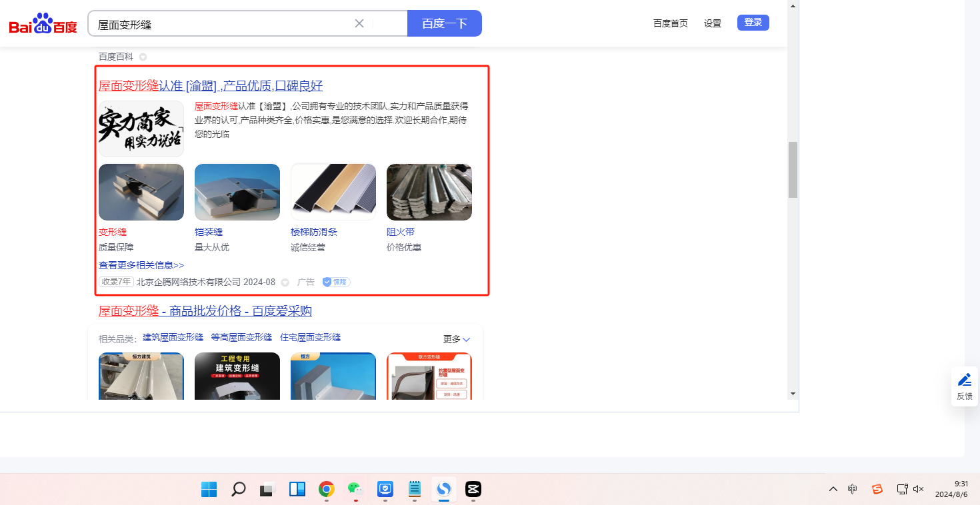This screenshot has height=505, width=980.
Task: Open Windows taskbar search
Action: point(239,490)
